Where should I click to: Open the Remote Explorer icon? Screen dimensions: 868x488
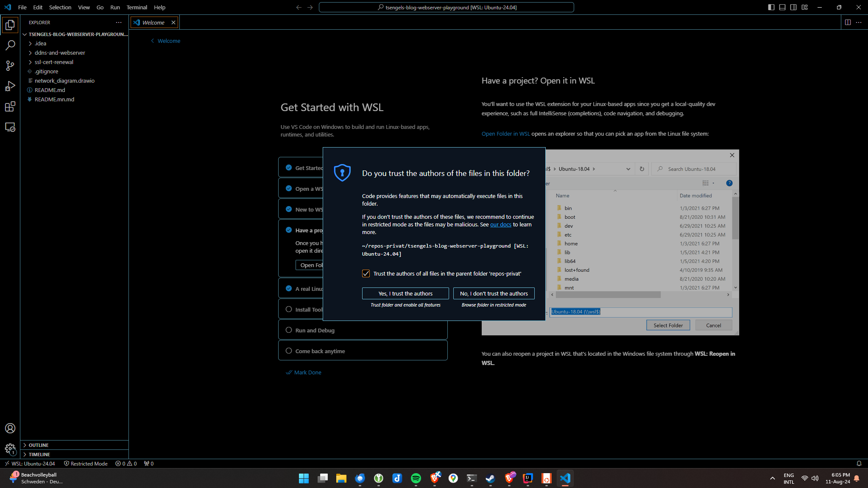pos(10,127)
